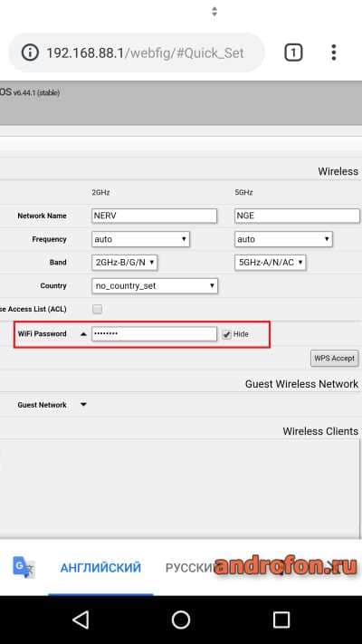The height and width of the screenshot is (644, 362).
Task: Select the РУССКИЙ translation tab
Action: tap(191, 568)
